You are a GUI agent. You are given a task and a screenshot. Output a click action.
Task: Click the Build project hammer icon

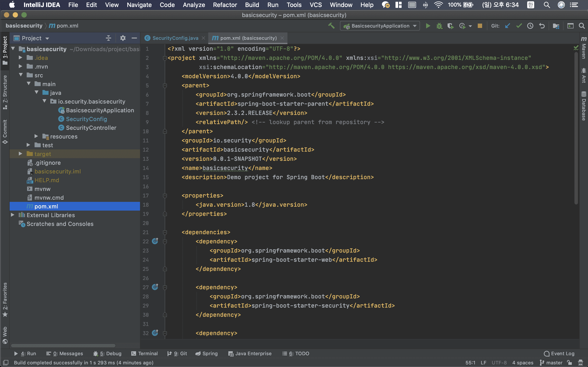pos(331,26)
